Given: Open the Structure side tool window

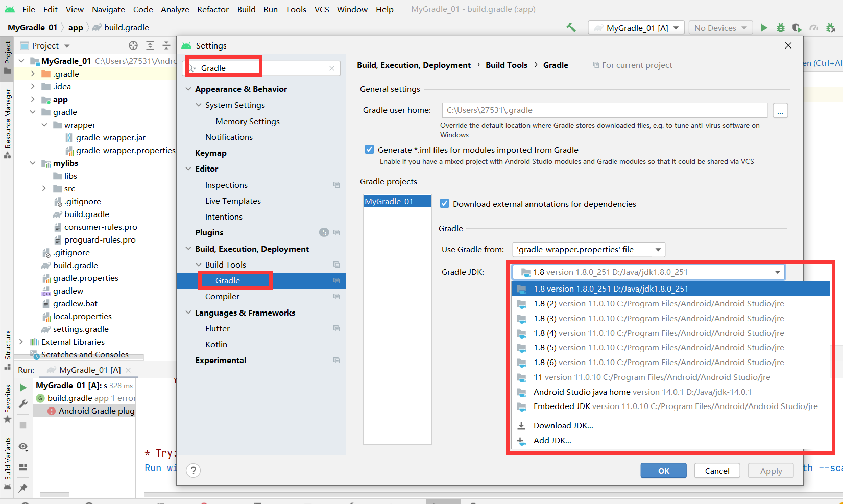Looking at the screenshot, I should 7,350.
